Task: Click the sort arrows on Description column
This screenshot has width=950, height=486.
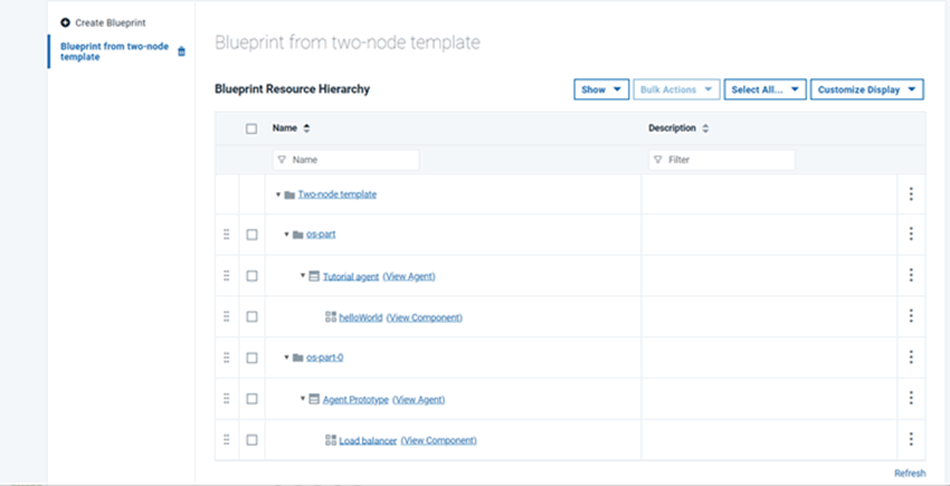Action: click(705, 128)
